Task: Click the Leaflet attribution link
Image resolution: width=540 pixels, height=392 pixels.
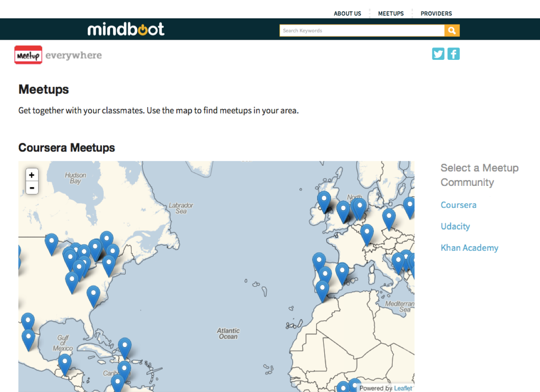Action: 403,388
